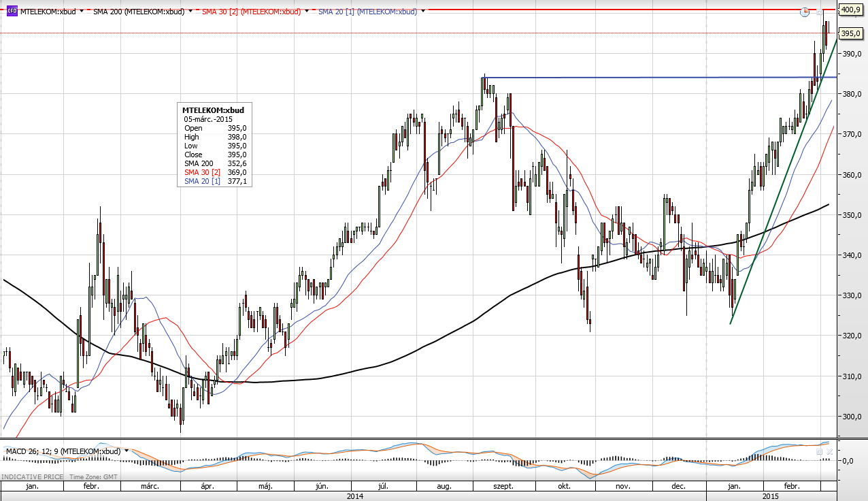This screenshot has height=501, width=868.
Task: Click the 400,9 price level tag
Action: 850,10
